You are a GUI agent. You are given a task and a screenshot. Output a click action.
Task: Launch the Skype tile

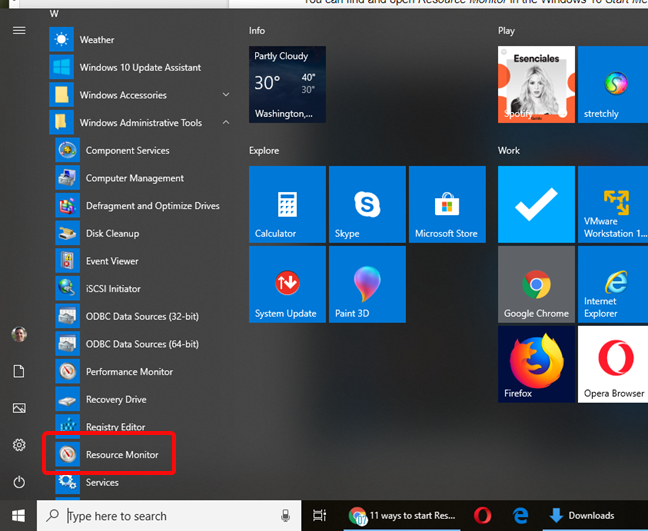(367, 204)
